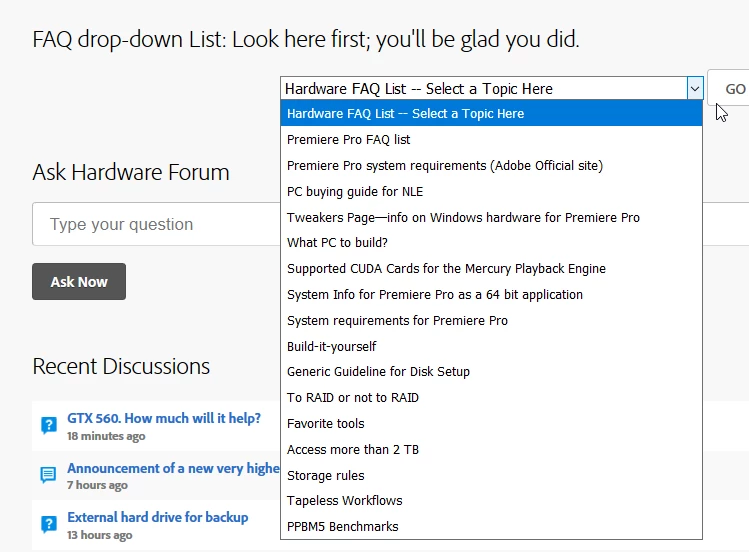The height and width of the screenshot is (552, 749).
Task: Open 'Announcement of a new very highe' discussion
Action: click(x=173, y=468)
